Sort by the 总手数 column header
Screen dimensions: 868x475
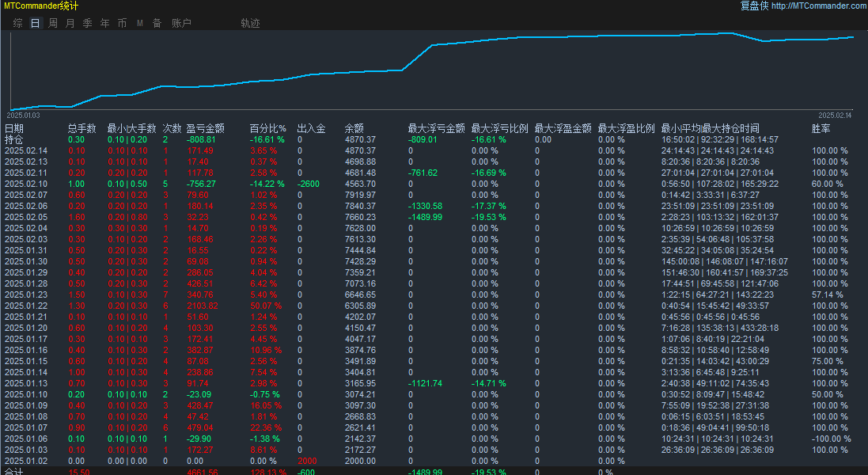pos(82,128)
